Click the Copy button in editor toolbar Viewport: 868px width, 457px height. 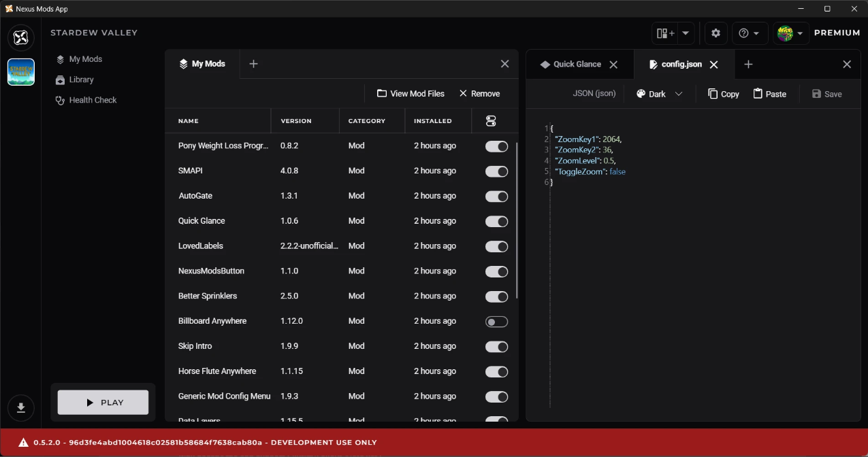pyautogui.click(x=723, y=94)
